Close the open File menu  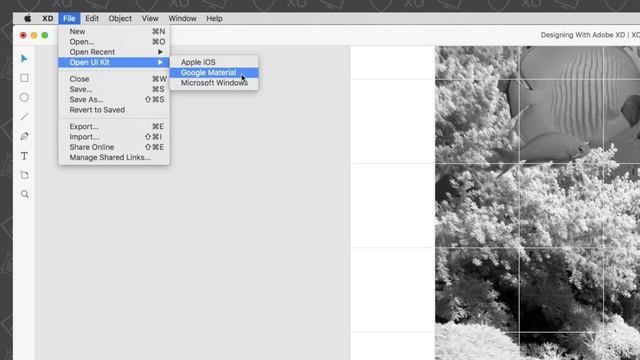[69, 18]
